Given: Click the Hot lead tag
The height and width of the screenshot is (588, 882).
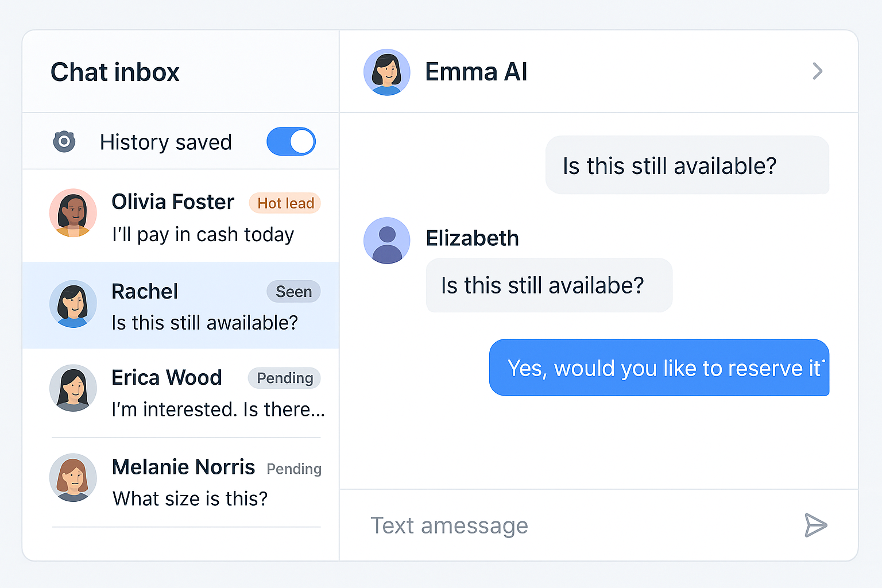Looking at the screenshot, I should coord(285,203).
